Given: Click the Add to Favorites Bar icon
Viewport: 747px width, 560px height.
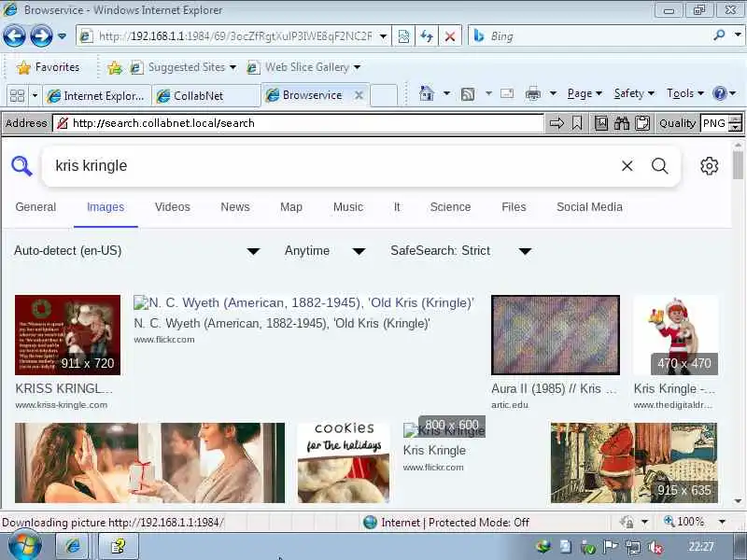Looking at the screenshot, I should click(x=114, y=67).
